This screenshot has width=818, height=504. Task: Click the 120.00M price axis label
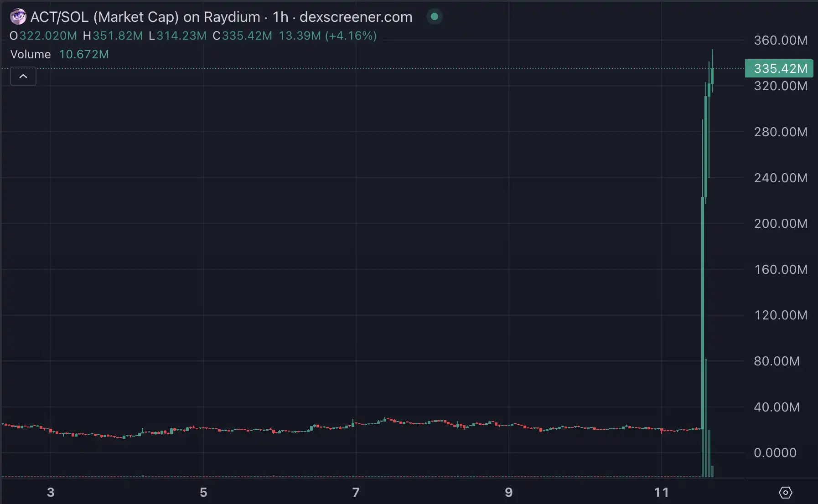tap(781, 315)
